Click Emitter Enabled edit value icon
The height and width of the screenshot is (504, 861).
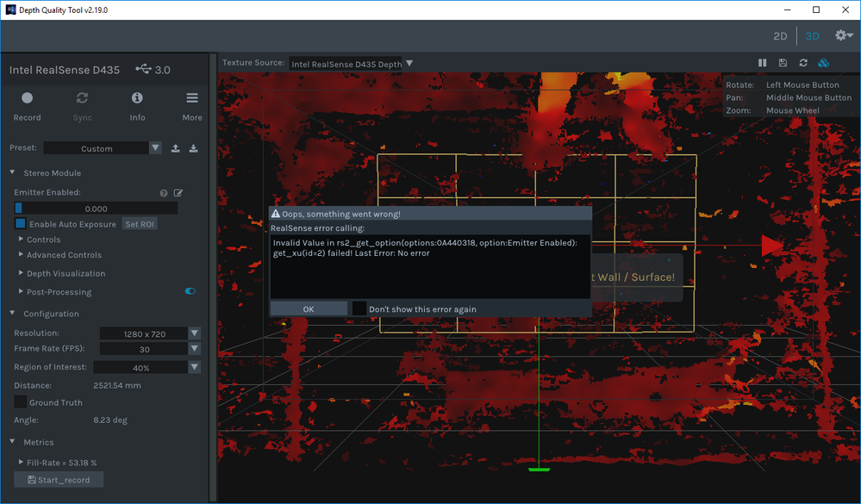click(x=178, y=193)
